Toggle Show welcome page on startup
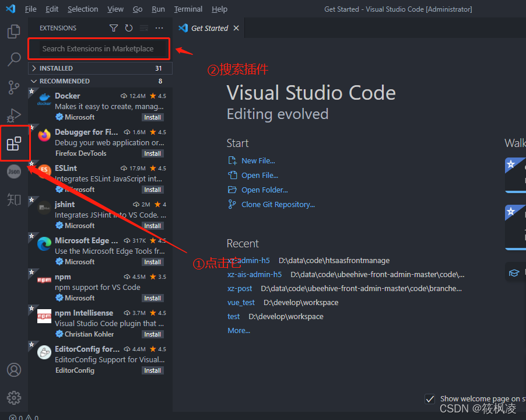This screenshot has height=420, width=526. (430, 399)
